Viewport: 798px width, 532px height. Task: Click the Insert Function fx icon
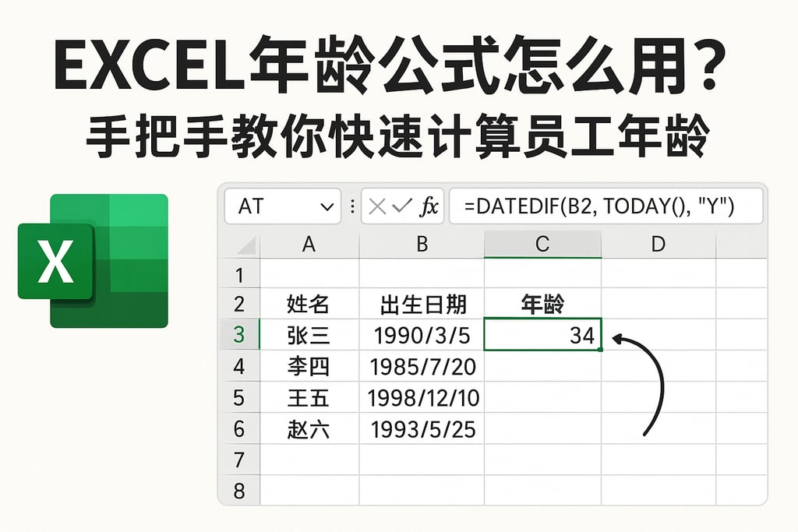429,206
